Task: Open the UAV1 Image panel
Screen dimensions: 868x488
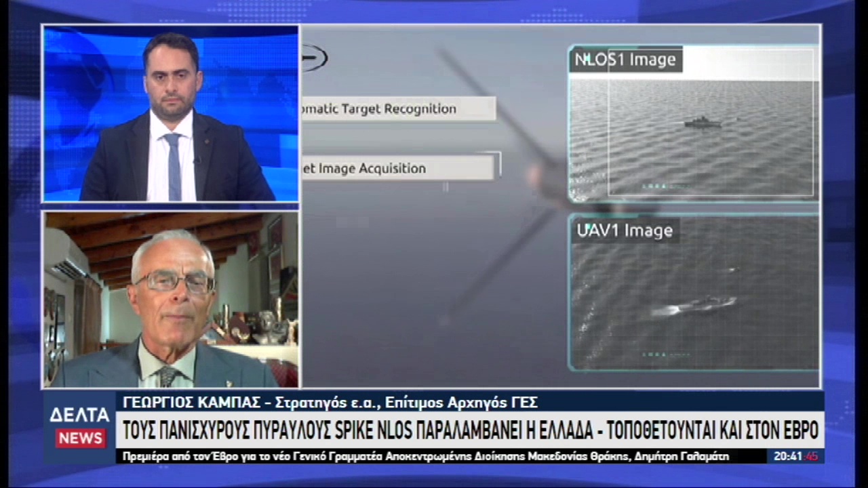Action: (693, 293)
